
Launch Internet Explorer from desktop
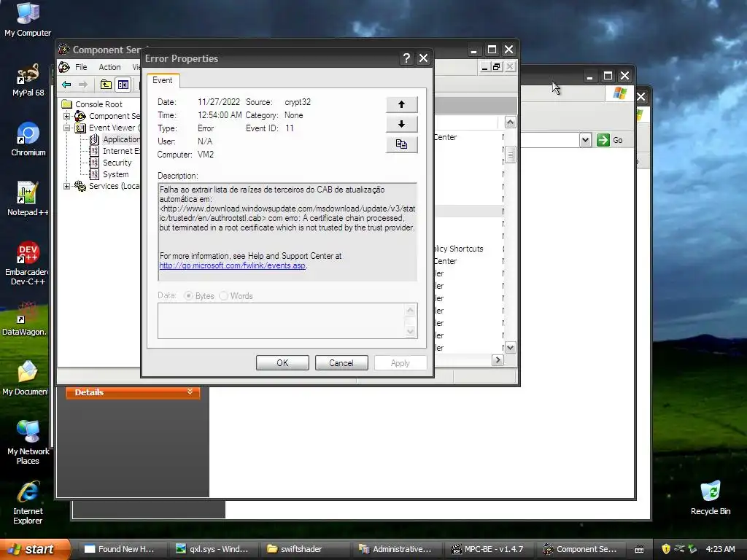tap(28, 503)
